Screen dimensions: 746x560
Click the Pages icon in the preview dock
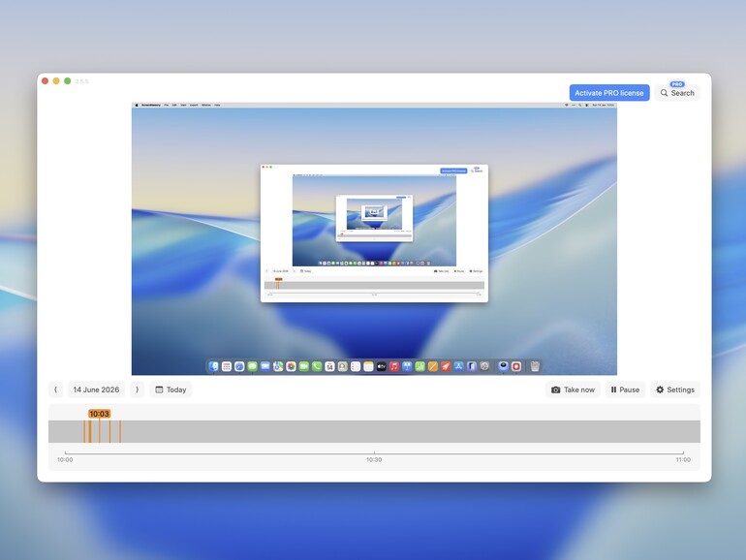[x=433, y=366]
